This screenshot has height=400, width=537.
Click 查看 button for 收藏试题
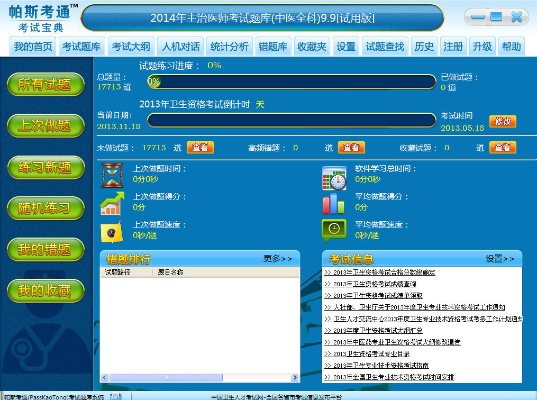click(x=502, y=148)
